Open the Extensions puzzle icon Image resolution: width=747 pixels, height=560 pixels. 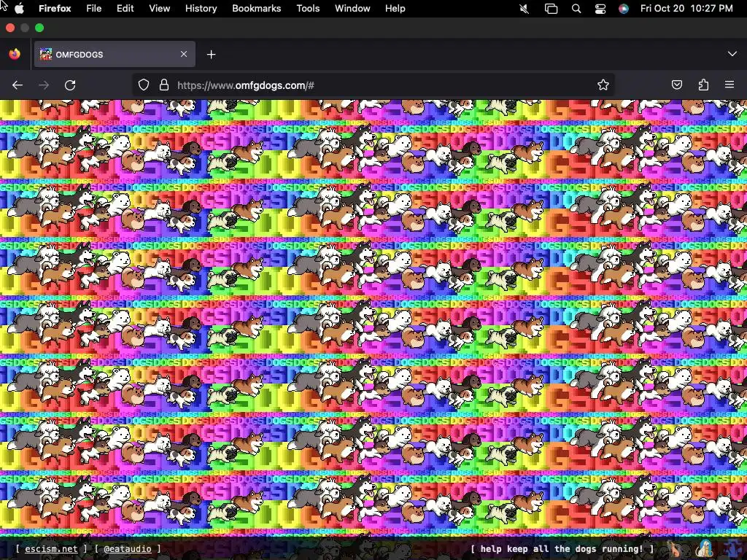pyautogui.click(x=703, y=85)
